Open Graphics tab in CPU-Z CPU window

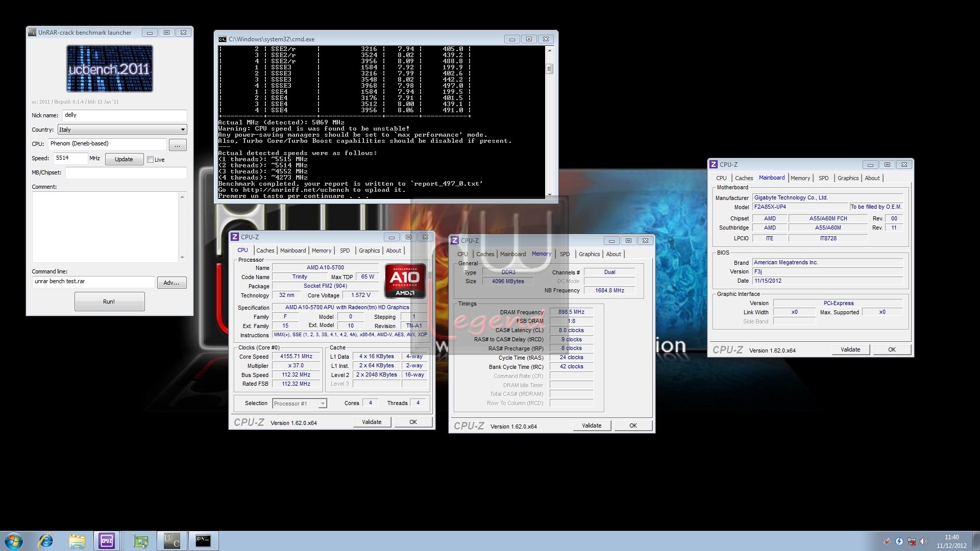(x=369, y=251)
